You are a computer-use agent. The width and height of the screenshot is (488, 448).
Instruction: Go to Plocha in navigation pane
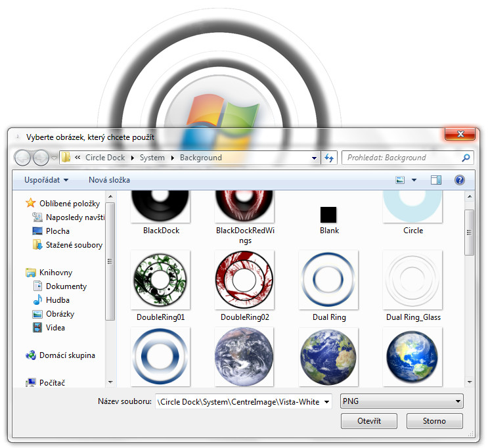point(51,231)
